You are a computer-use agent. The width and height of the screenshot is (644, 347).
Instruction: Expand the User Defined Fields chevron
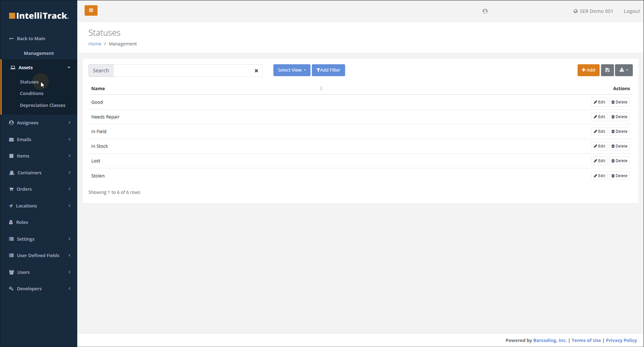(x=69, y=255)
